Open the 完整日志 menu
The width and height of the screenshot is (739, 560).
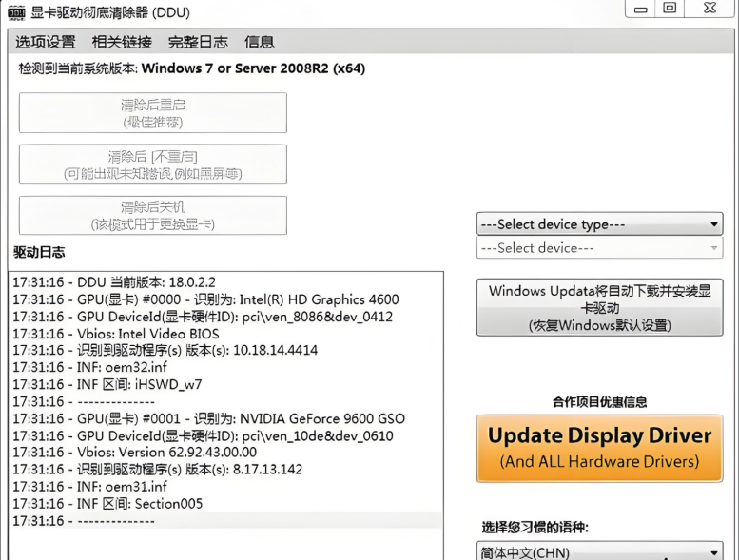(x=198, y=42)
